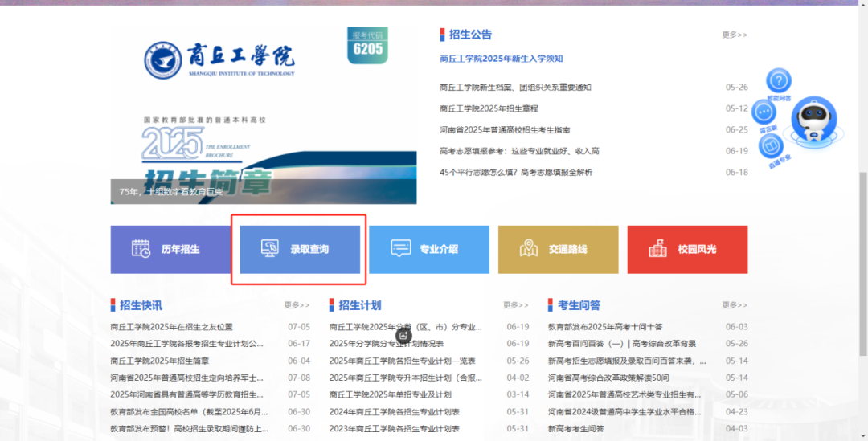868x441 pixels.
Task: Open 2025年商丘工学院专升本招生计划
Action: [x=406, y=378]
